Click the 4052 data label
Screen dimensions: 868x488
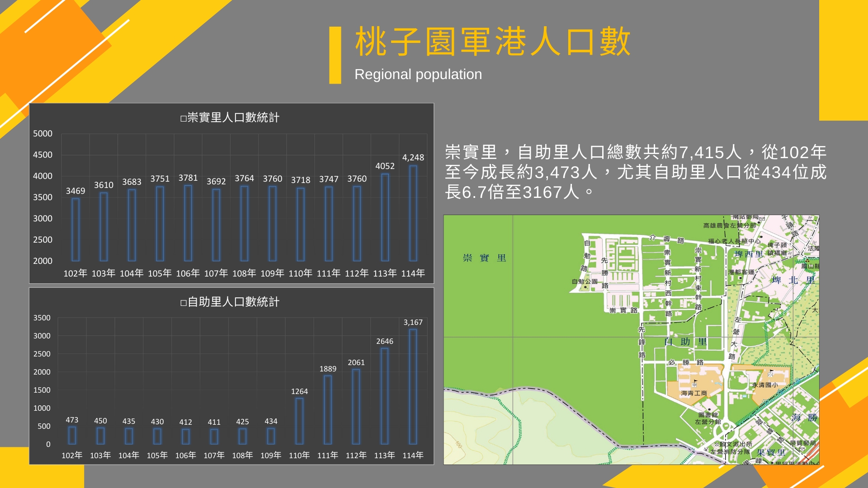[x=385, y=166]
